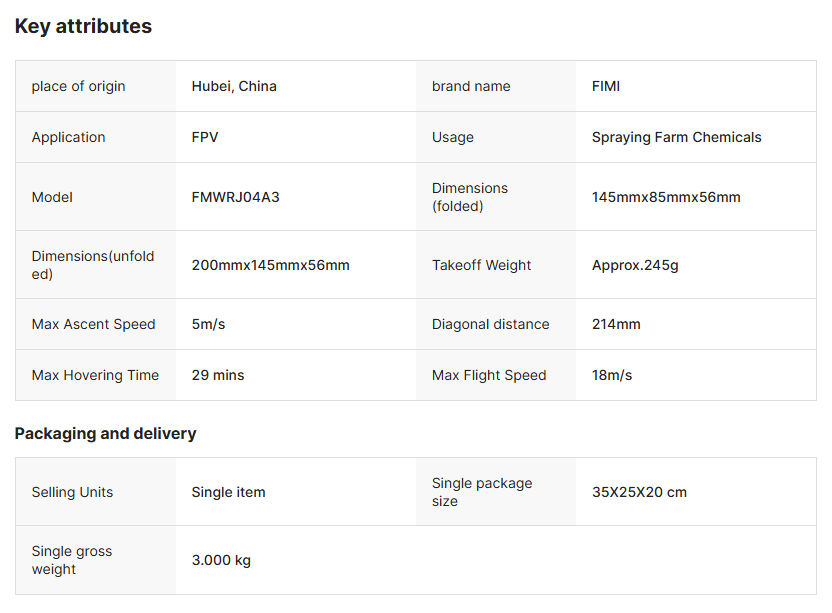Click folded dimensions value 145mmx85mmx56mm

(666, 197)
